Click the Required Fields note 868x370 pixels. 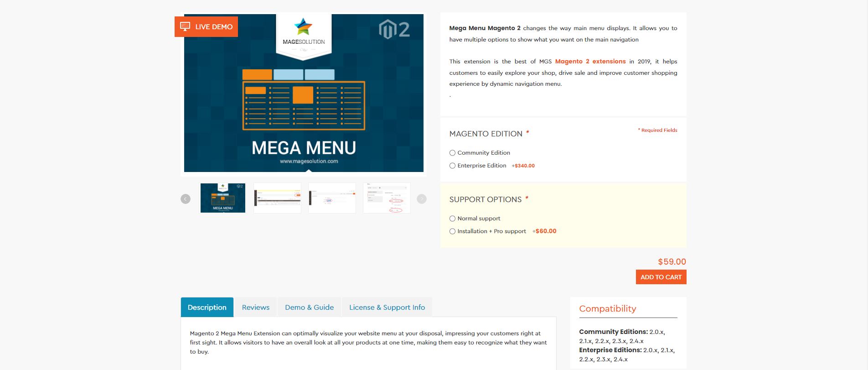(657, 130)
